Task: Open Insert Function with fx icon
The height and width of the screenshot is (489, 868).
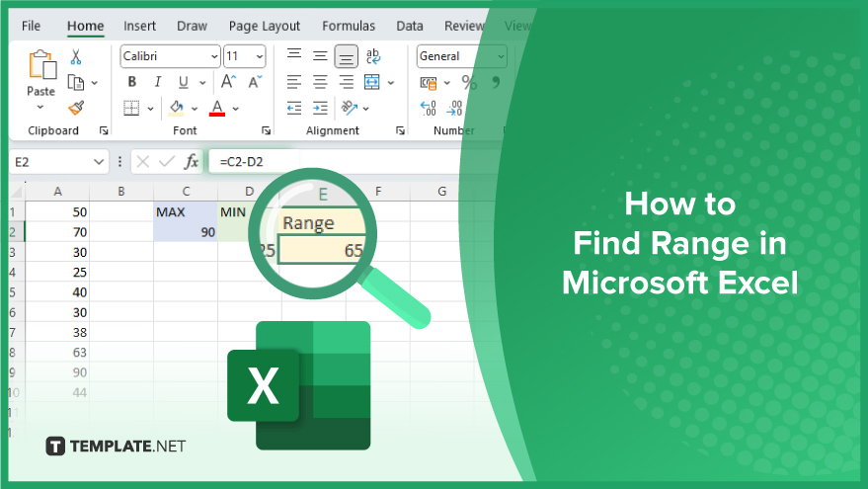Action: [191, 162]
